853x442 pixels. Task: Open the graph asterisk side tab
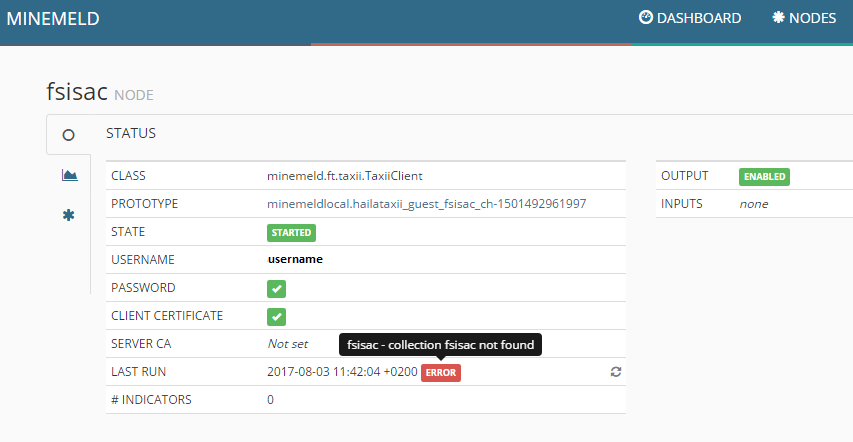(69, 215)
